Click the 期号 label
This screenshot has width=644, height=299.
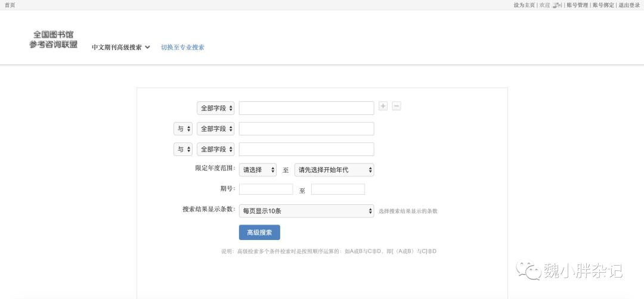[x=228, y=189]
